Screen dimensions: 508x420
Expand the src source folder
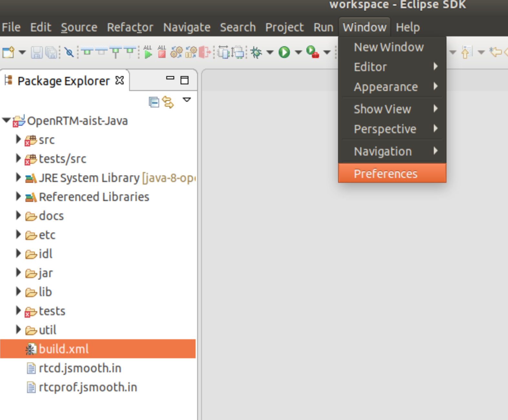18,139
